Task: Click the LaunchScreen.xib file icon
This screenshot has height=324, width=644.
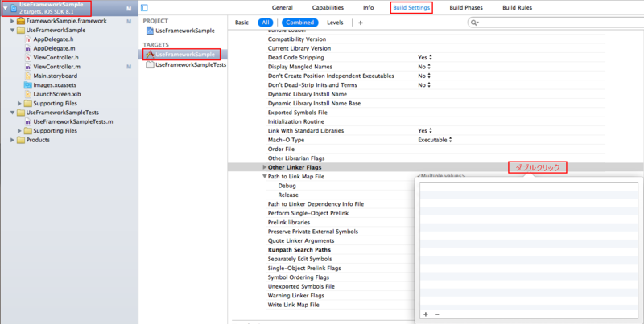Action: coord(28,94)
